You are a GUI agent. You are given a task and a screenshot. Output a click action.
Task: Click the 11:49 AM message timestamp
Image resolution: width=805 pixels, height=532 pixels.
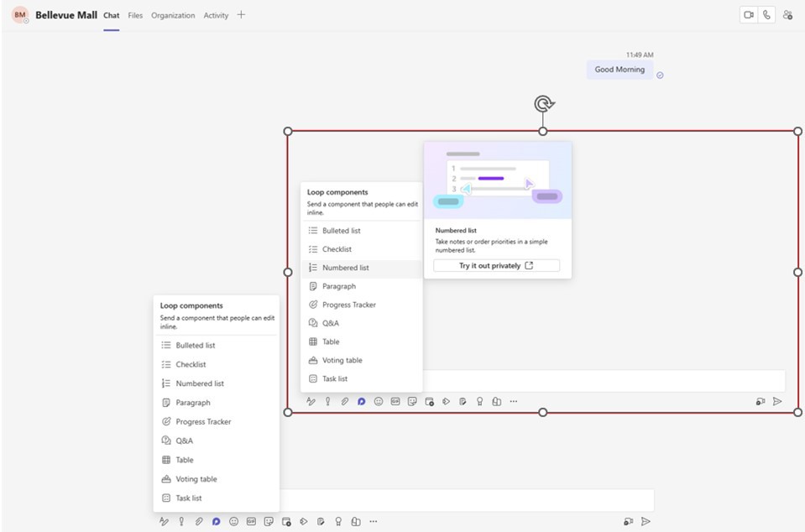(640, 55)
